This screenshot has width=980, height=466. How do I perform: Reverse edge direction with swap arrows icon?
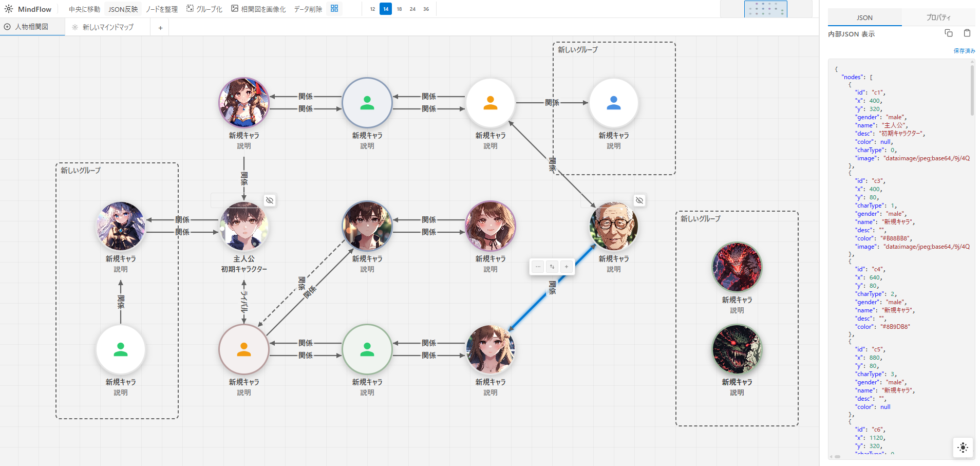point(552,267)
